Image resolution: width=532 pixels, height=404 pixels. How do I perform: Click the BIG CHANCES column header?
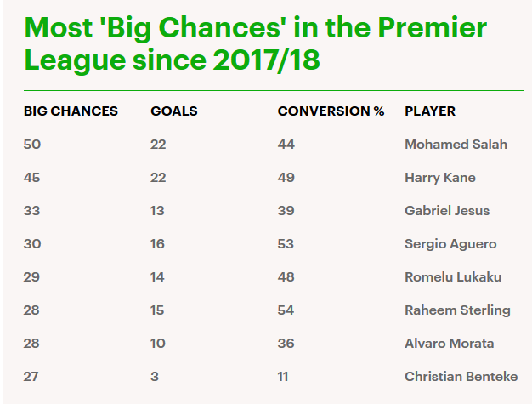click(x=71, y=111)
